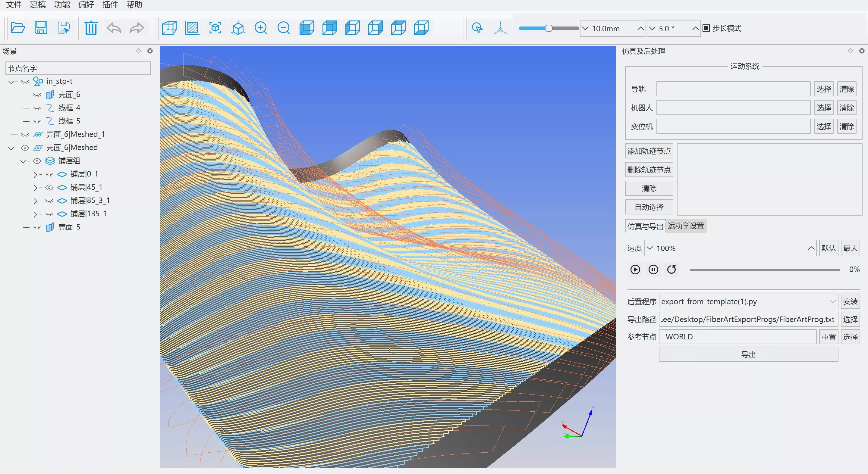The image size is (868, 474).
Task: Pause the simulation playback
Action: (x=653, y=270)
